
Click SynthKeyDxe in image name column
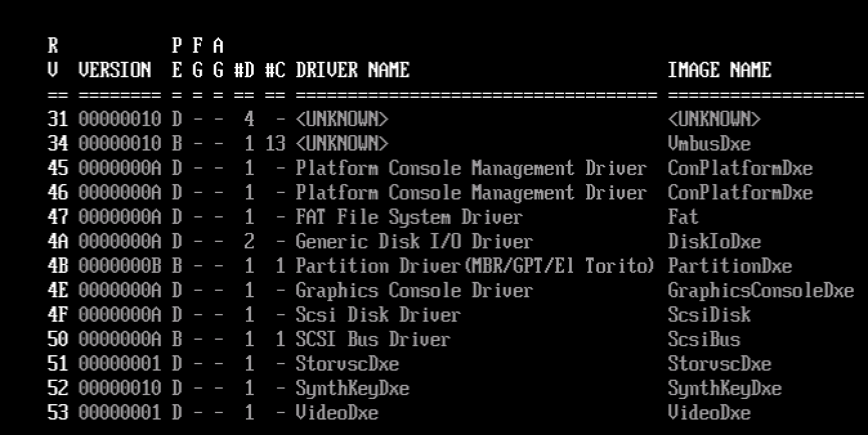[x=724, y=388]
